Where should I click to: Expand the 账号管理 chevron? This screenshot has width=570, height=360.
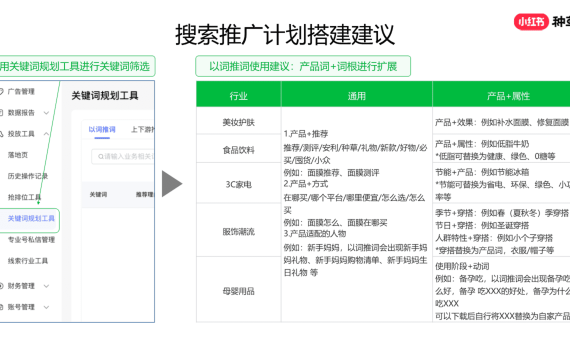(47, 307)
